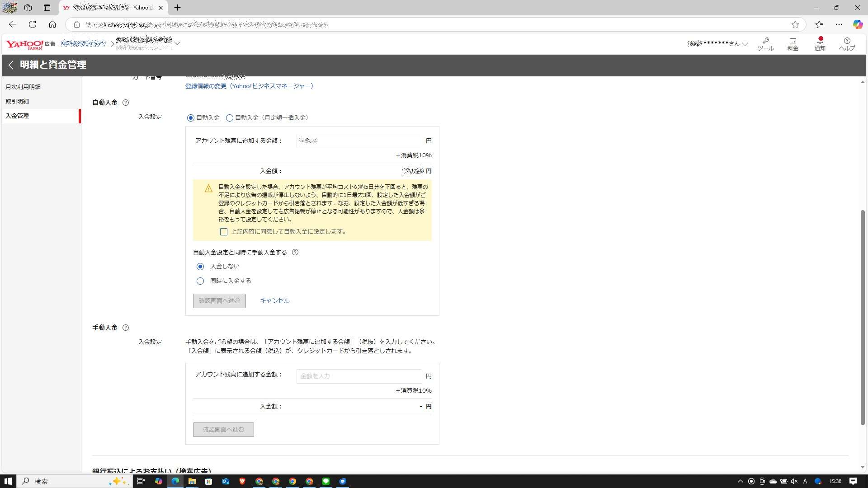Select the 自動入金（月定額一括入金） radio button
Screen dimensions: 868x488
click(230, 118)
